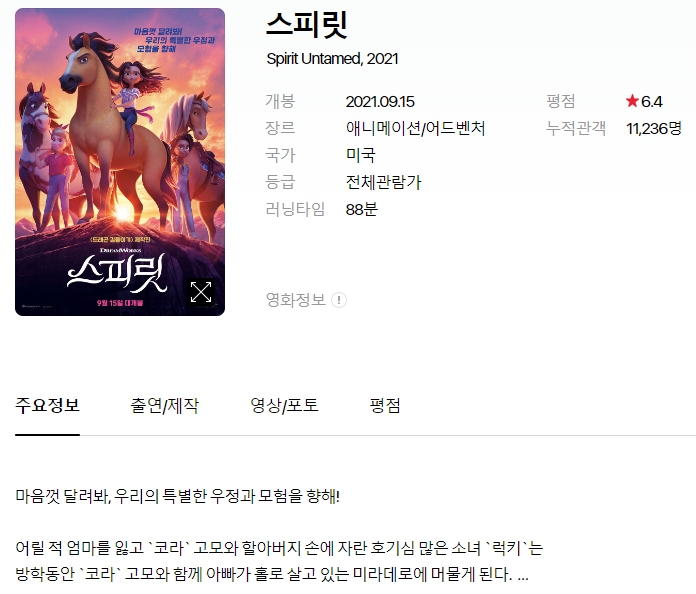696x594 pixels.
Task: Click the release date 2021.09.15
Action: (x=380, y=102)
